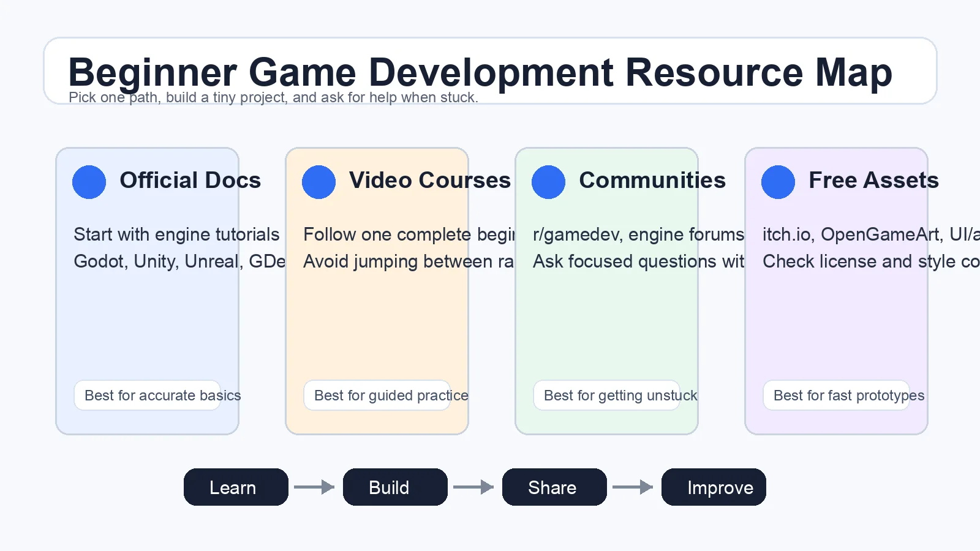Click 'r/gamedev, engine forums' text
Image resolution: width=980 pixels, height=551 pixels.
639,234
